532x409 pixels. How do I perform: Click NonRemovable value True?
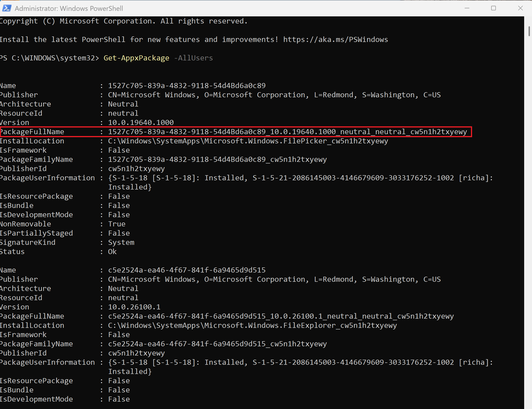pyautogui.click(x=117, y=224)
